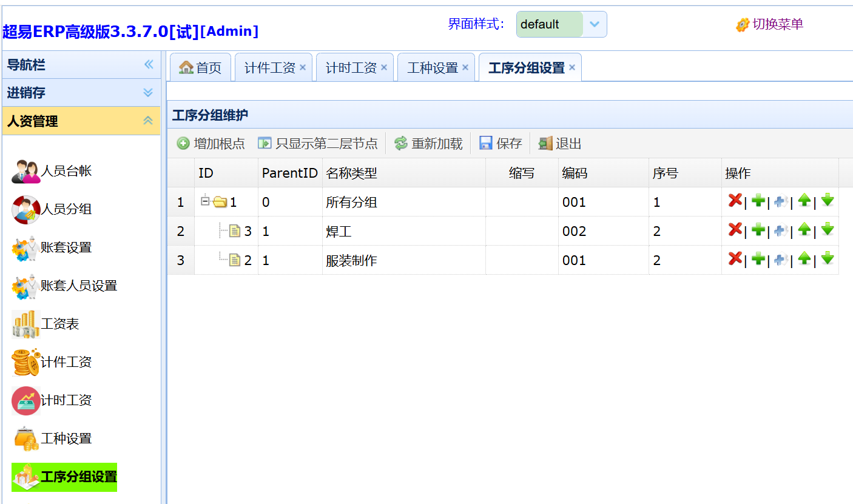Click red delete X in 焊工 row
The width and height of the screenshot is (853, 504).
[735, 230]
